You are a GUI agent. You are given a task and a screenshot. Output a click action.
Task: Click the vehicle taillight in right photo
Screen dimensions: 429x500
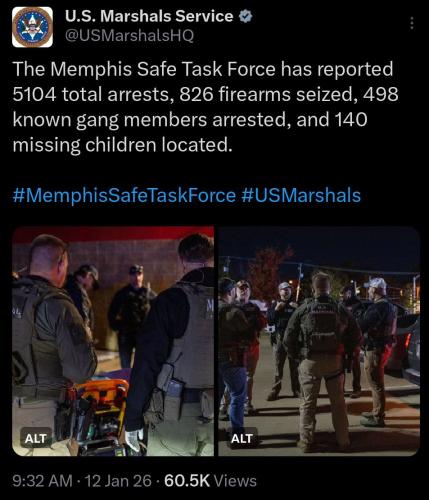[x=408, y=341]
